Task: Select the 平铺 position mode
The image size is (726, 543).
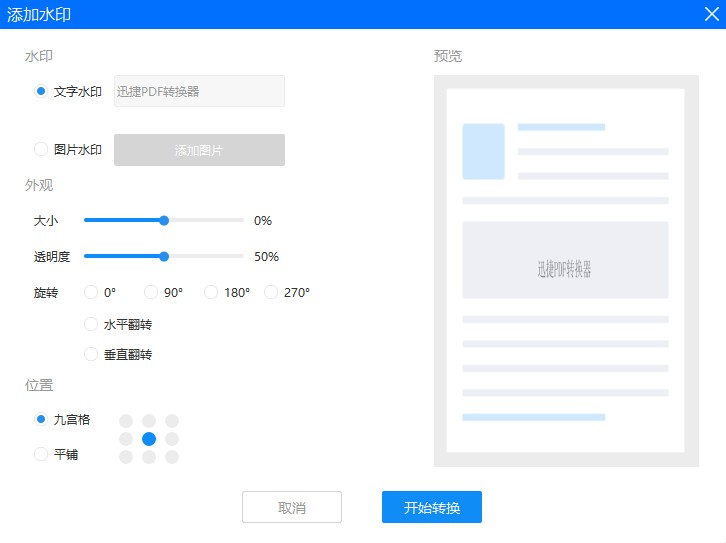Action: (x=41, y=454)
